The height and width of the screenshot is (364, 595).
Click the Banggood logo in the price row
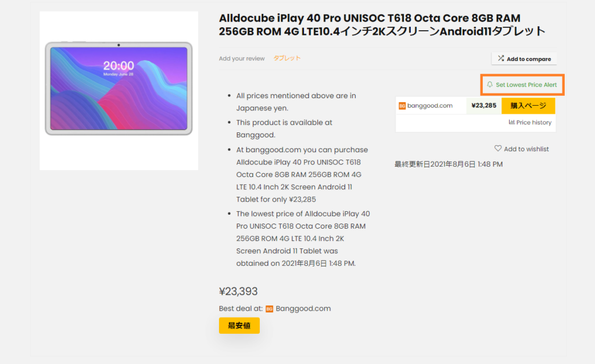pyautogui.click(x=402, y=106)
